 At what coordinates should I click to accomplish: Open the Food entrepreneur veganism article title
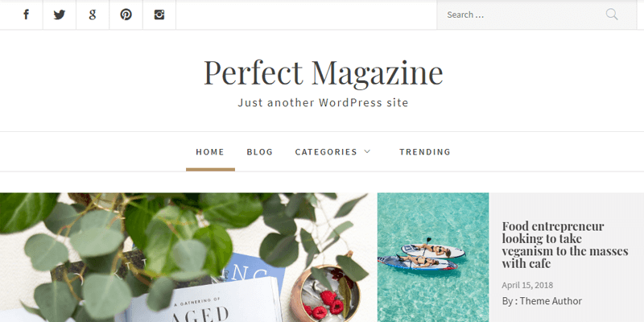pyautogui.click(x=565, y=245)
